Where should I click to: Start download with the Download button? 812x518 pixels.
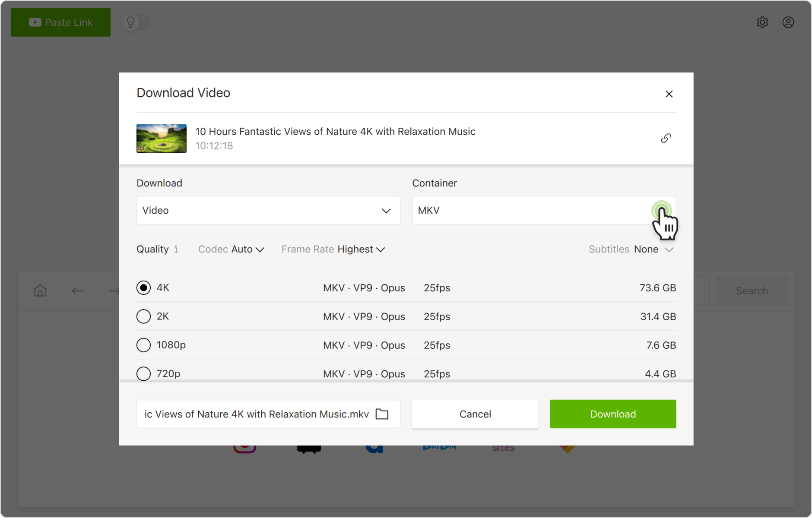pyautogui.click(x=612, y=414)
